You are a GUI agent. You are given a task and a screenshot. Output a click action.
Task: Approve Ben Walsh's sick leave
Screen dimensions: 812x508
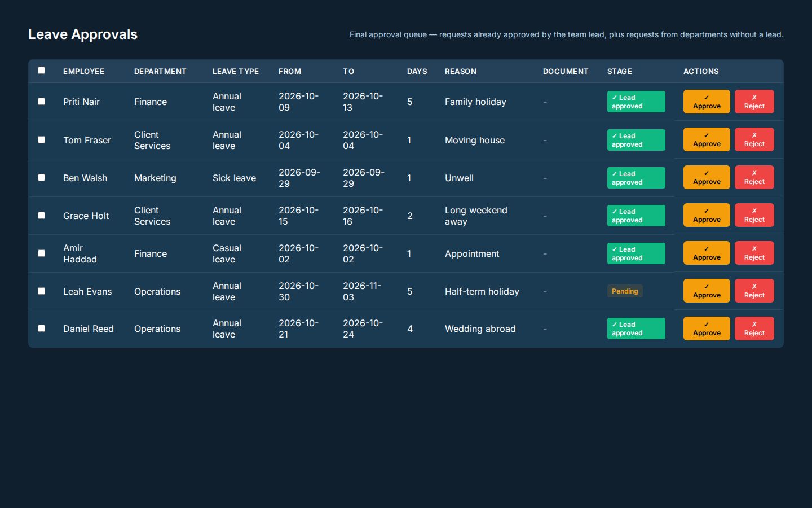click(x=707, y=177)
